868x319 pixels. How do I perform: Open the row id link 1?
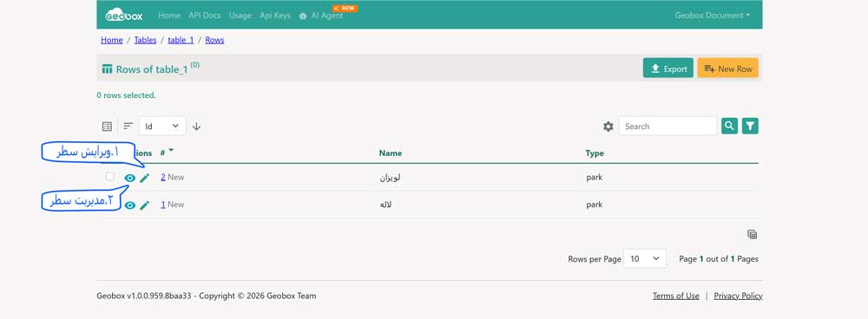click(163, 205)
